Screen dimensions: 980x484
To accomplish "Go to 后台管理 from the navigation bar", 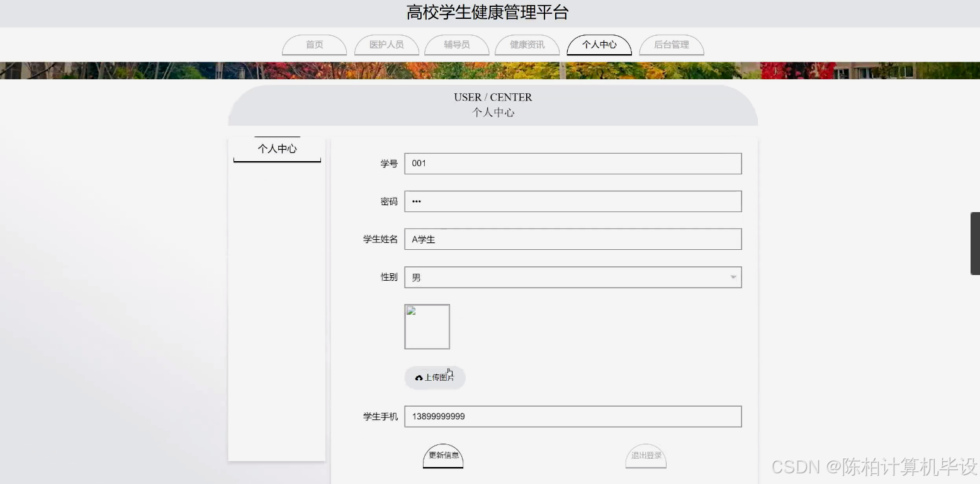I will click(x=671, y=45).
